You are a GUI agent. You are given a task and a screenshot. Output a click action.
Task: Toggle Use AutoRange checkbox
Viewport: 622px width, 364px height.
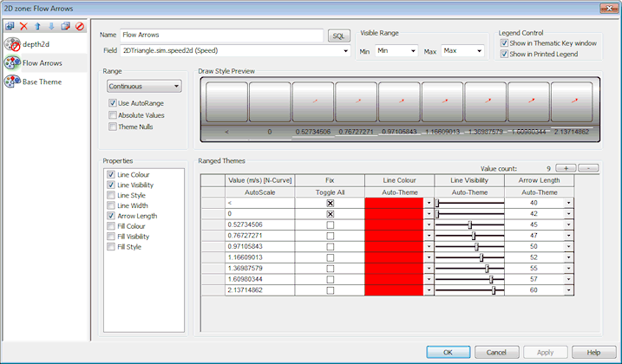click(113, 103)
